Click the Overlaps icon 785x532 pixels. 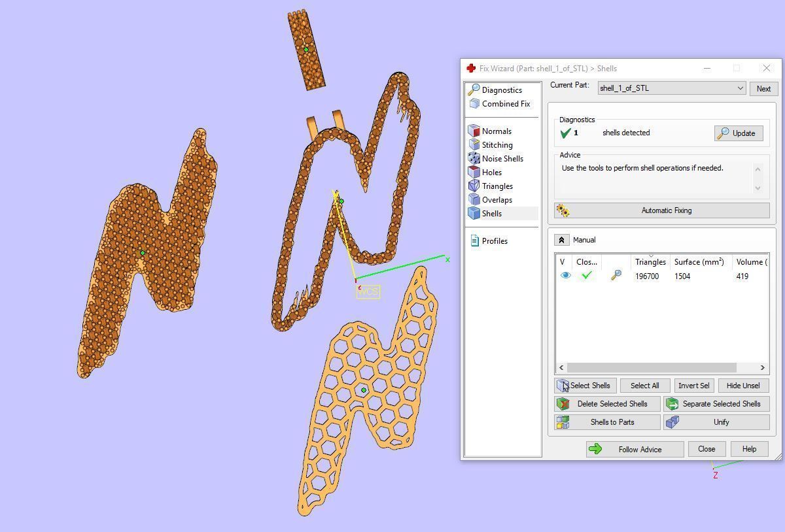coord(474,200)
